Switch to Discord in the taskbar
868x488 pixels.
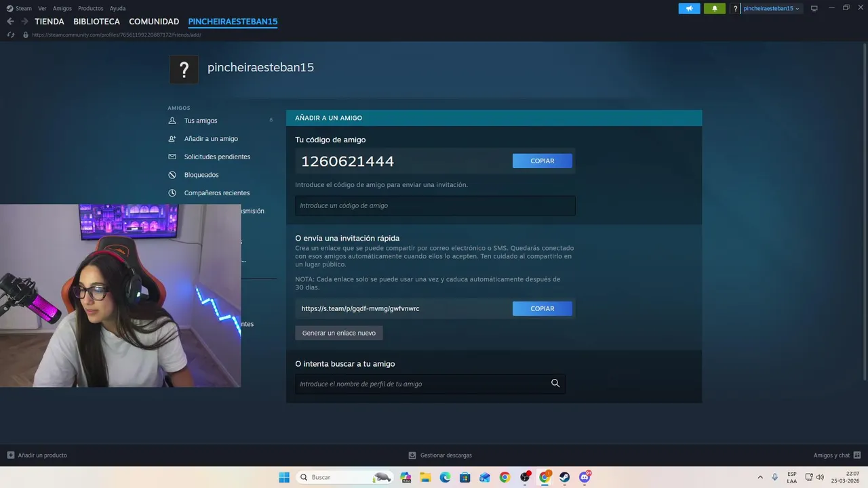585,477
